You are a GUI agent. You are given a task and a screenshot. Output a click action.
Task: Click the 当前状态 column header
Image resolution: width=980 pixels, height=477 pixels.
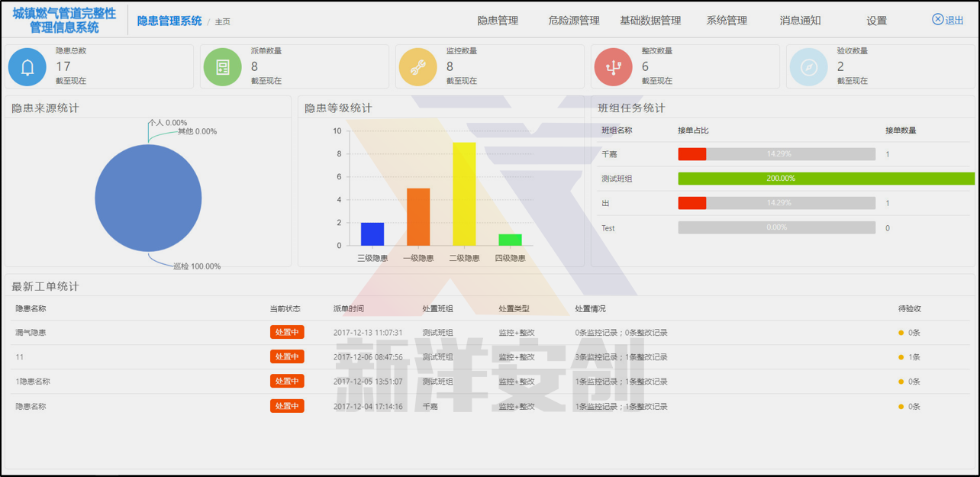pos(285,309)
